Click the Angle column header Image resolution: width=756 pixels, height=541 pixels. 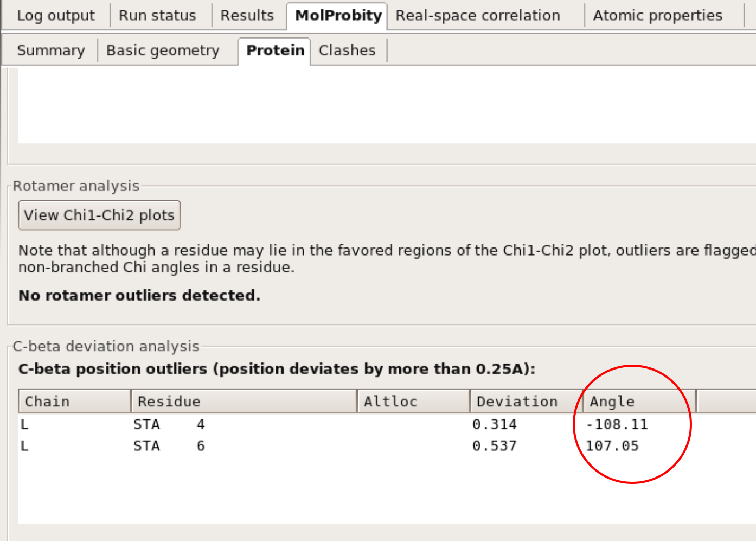(639, 402)
